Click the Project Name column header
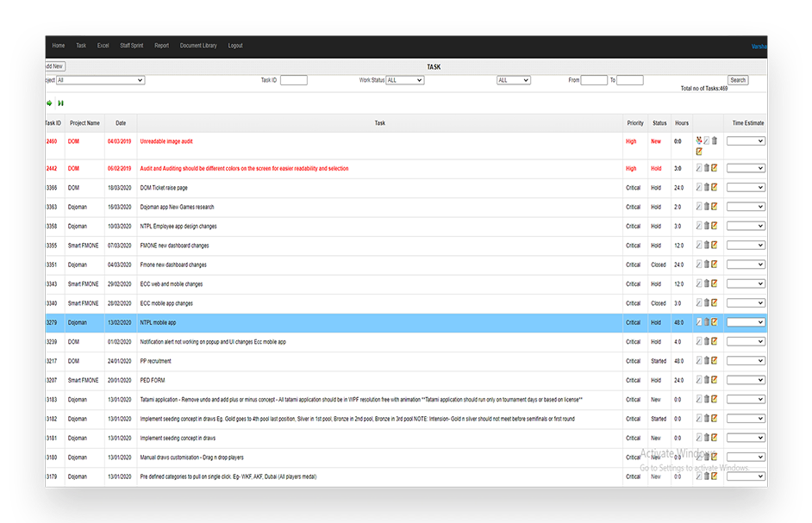The height and width of the screenshot is (523, 812). (x=85, y=123)
